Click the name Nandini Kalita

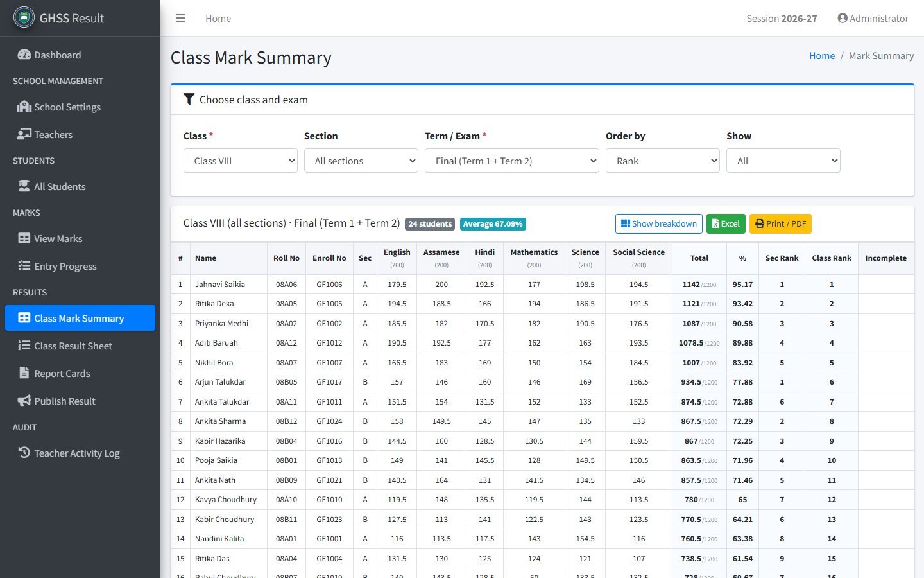219,539
